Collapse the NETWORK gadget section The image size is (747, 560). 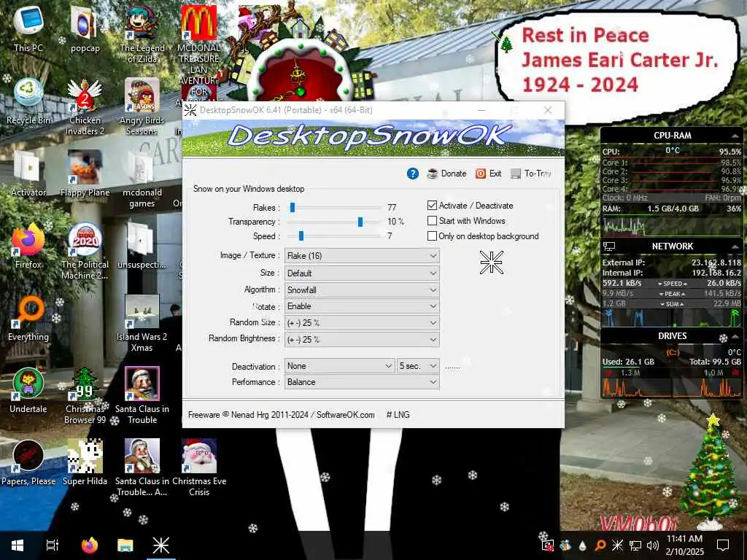tap(734, 246)
